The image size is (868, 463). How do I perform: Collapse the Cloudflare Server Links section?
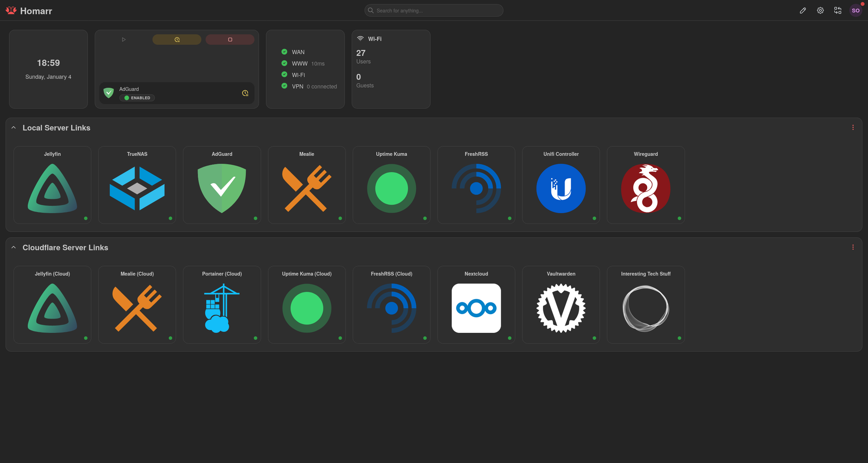click(13, 247)
